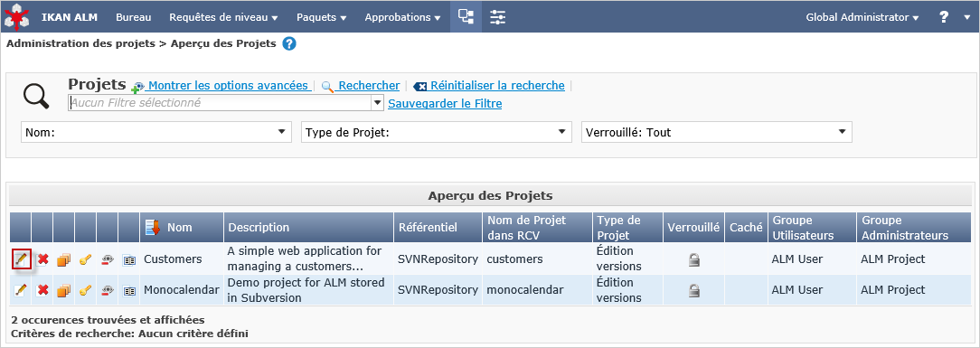Click the Rechercher link
This screenshot has height=348, width=980.
(369, 86)
